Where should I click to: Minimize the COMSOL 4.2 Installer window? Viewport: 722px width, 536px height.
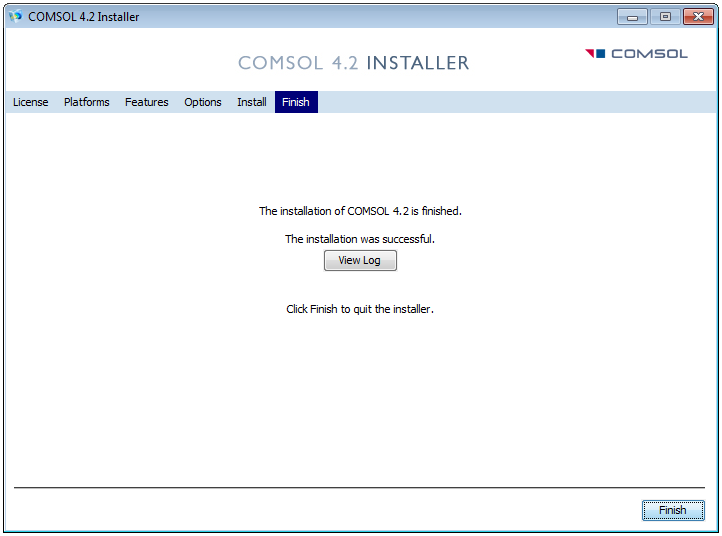632,17
